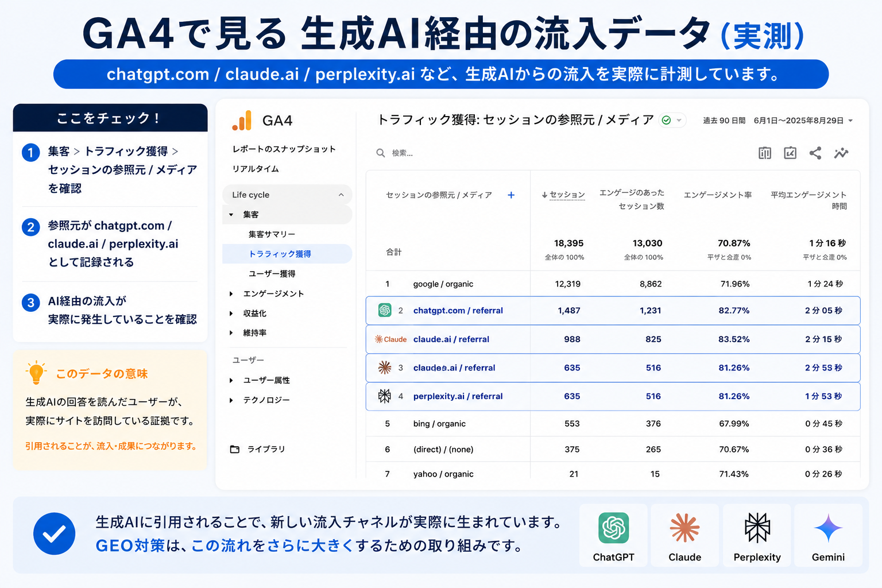Click the ここをチェック！ panel heading
The height and width of the screenshot is (588, 882).
tap(109, 118)
